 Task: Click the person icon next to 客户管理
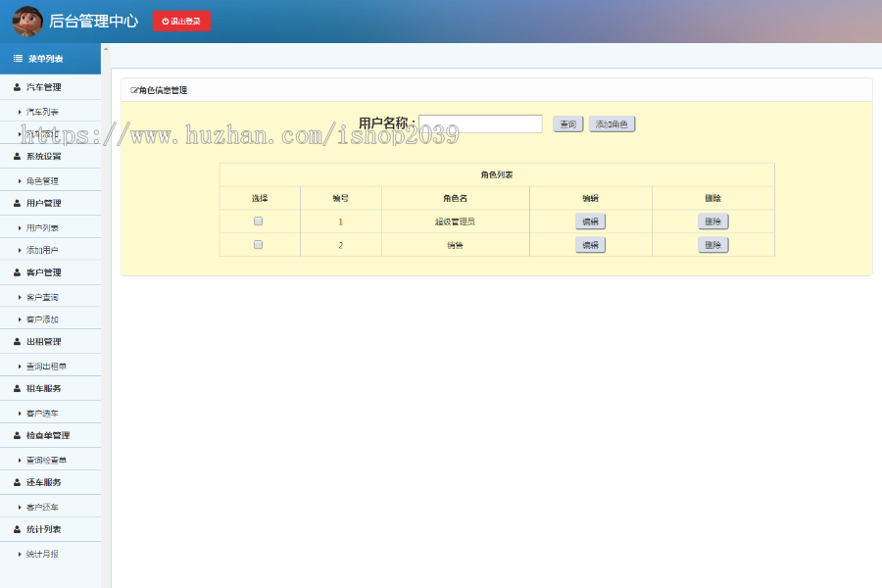coord(17,272)
